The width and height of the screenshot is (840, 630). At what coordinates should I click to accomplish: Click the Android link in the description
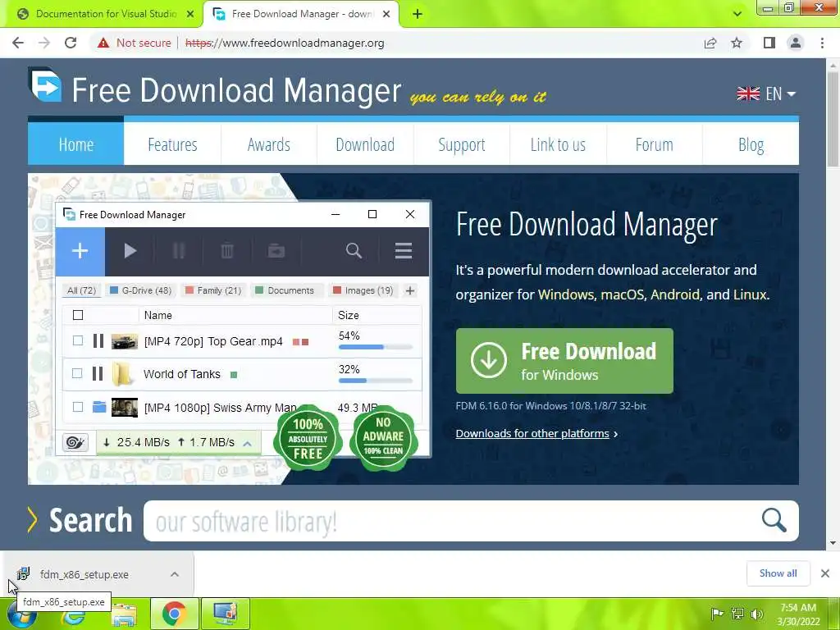[675, 294]
